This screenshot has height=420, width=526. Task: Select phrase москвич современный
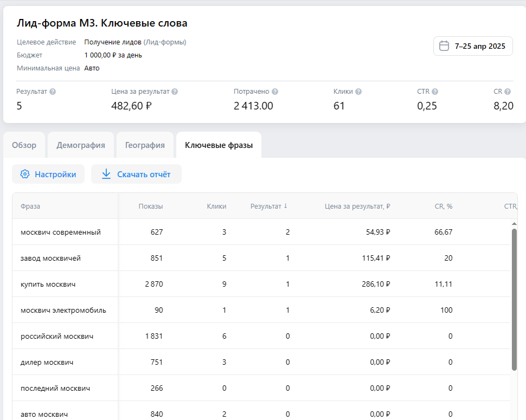(x=61, y=232)
